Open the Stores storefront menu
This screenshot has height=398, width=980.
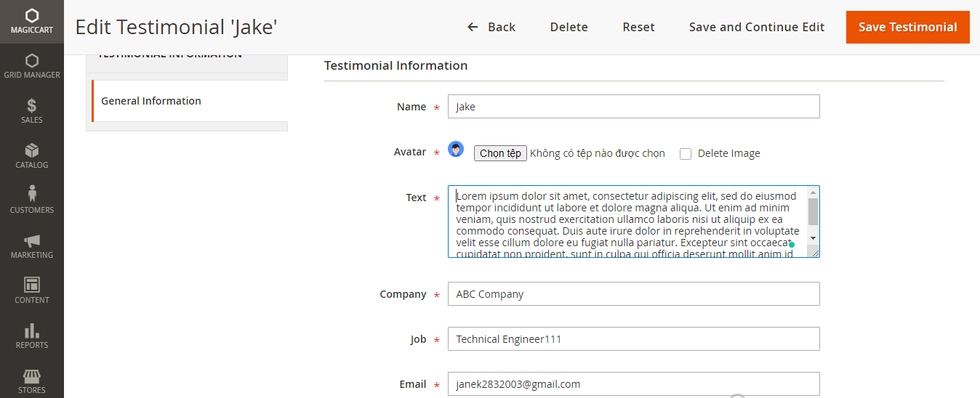tap(31, 381)
